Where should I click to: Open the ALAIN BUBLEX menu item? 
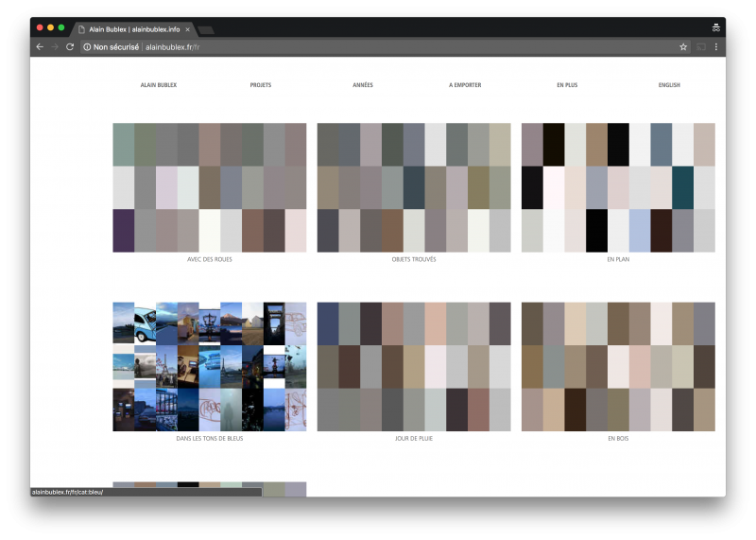(x=159, y=85)
